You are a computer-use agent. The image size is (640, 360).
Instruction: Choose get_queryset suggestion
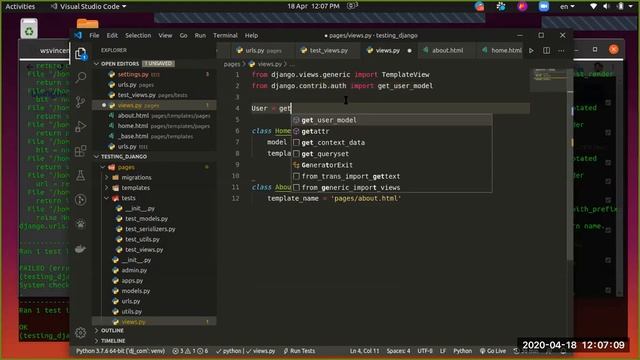(x=391, y=154)
